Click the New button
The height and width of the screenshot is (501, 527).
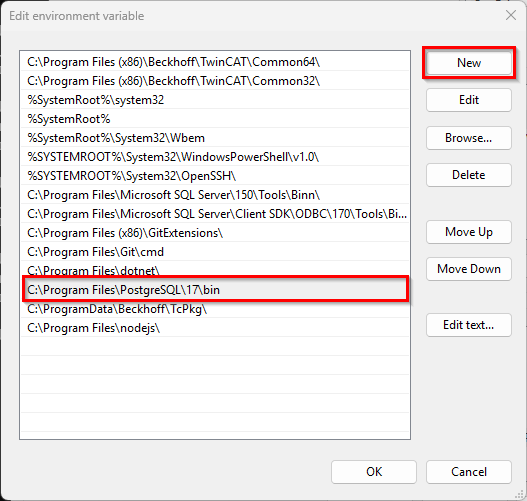[469, 63]
